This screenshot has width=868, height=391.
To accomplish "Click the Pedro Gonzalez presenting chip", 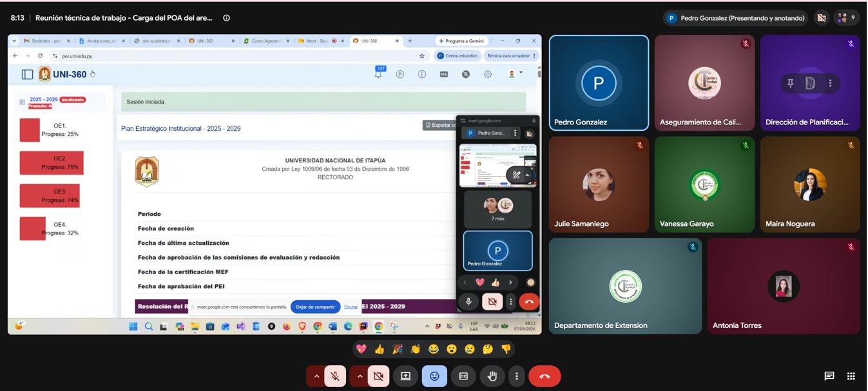I will [x=735, y=18].
